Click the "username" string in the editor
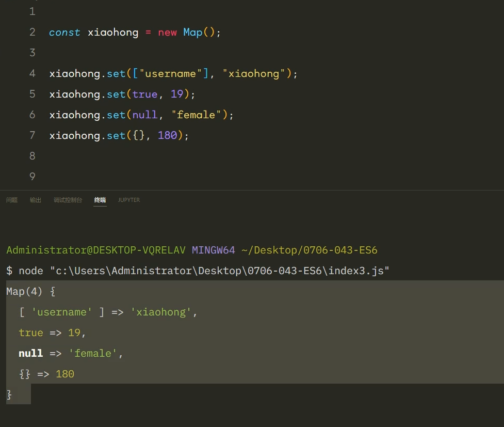The height and width of the screenshot is (427, 504). coord(171,74)
